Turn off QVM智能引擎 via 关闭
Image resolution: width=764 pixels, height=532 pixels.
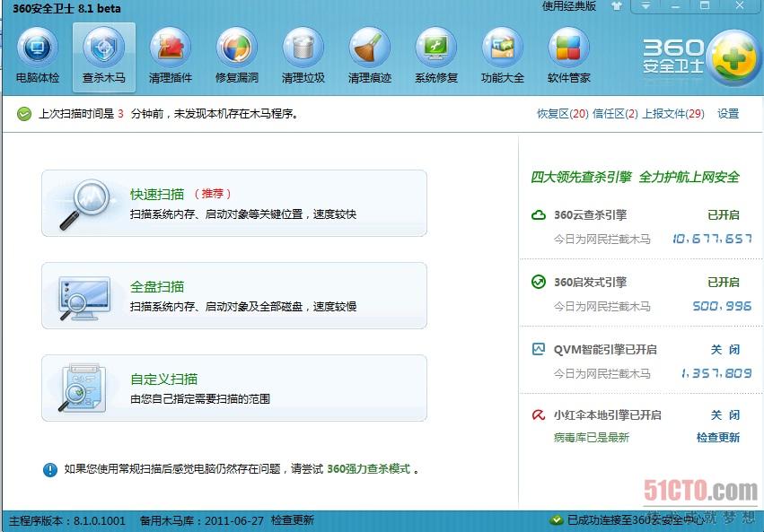tap(725, 350)
